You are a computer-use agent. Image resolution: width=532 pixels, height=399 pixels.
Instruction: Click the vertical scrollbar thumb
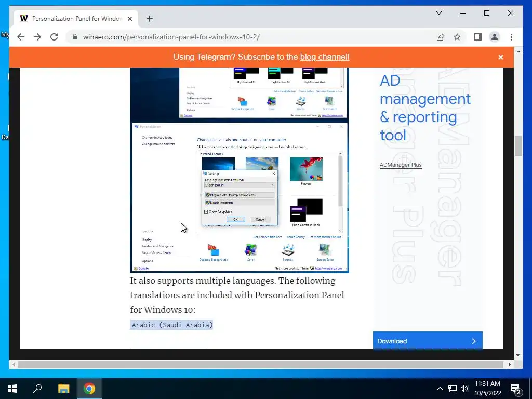click(x=518, y=146)
